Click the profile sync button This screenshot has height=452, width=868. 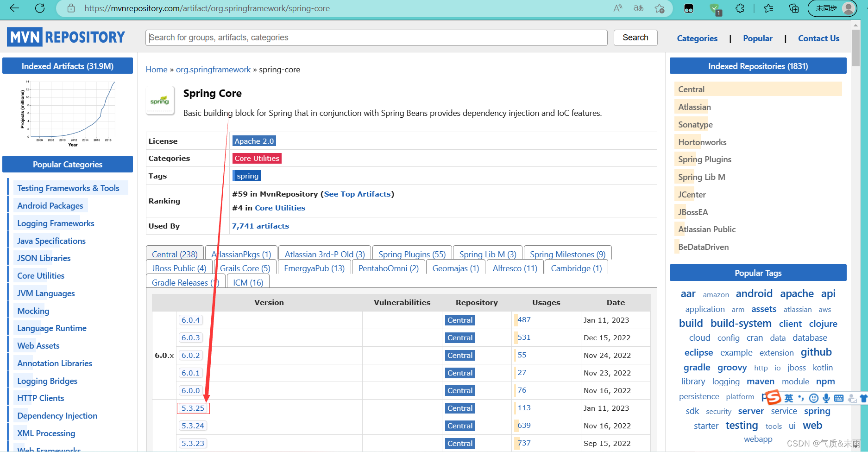click(x=832, y=8)
